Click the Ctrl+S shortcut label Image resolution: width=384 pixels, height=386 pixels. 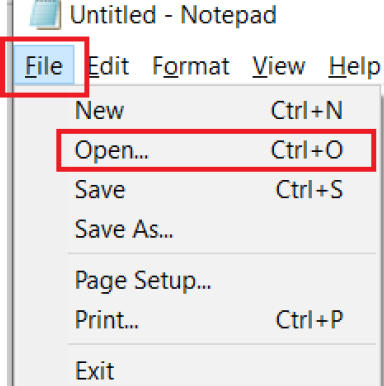(x=309, y=190)
